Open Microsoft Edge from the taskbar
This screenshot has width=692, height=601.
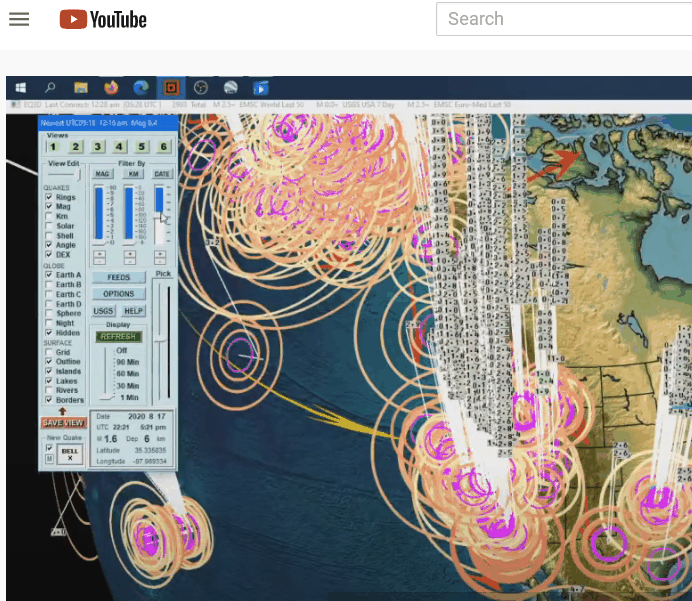coord(140,87)
